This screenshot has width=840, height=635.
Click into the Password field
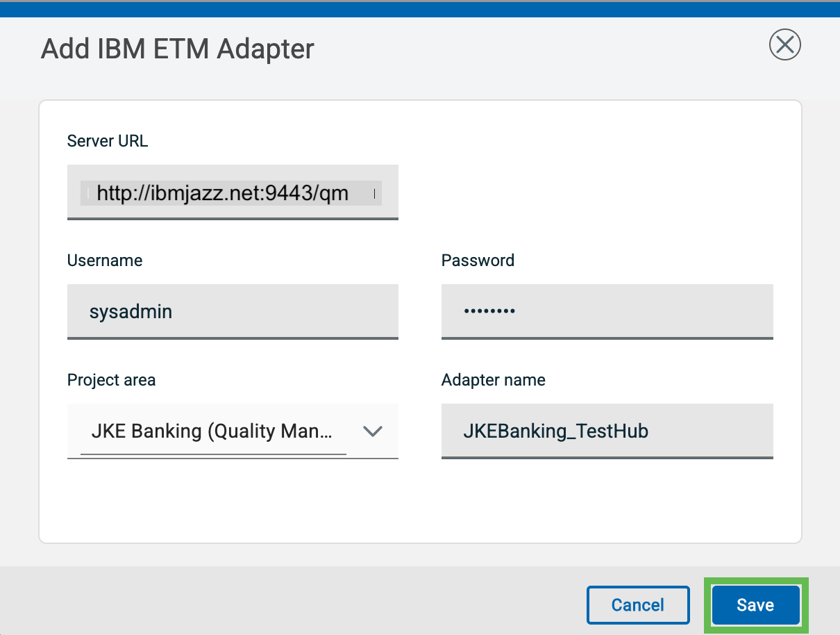[x=607, y=311]
